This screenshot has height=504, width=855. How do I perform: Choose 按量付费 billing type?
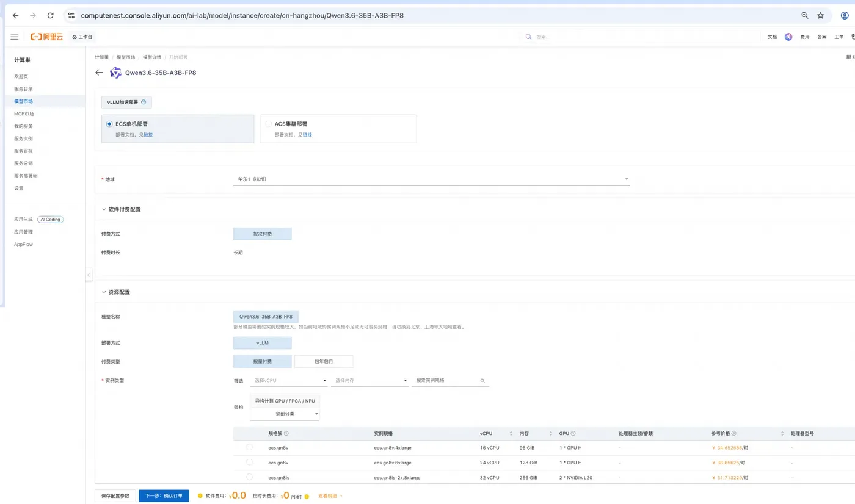coord(263,361)
